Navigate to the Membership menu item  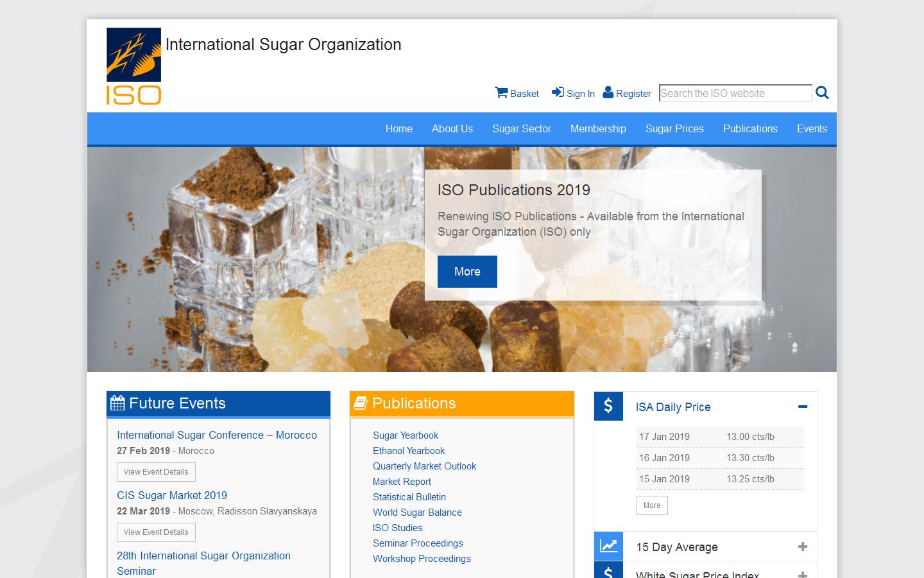[598, 128]
